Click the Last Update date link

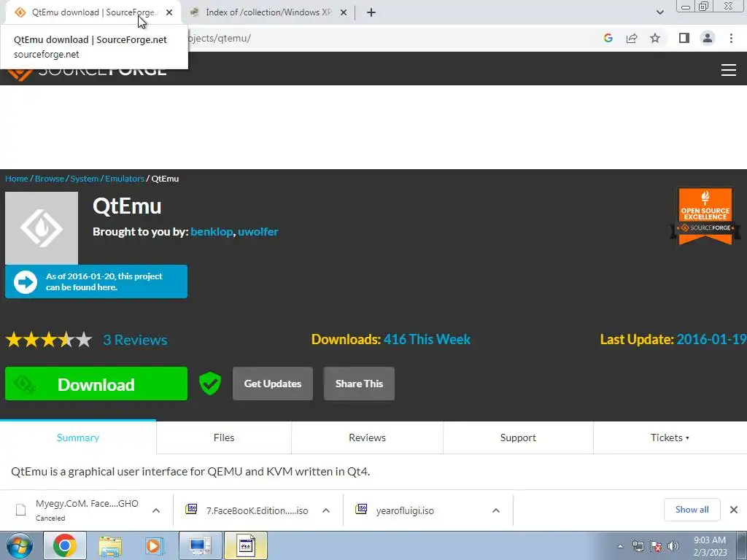(711, 339)
